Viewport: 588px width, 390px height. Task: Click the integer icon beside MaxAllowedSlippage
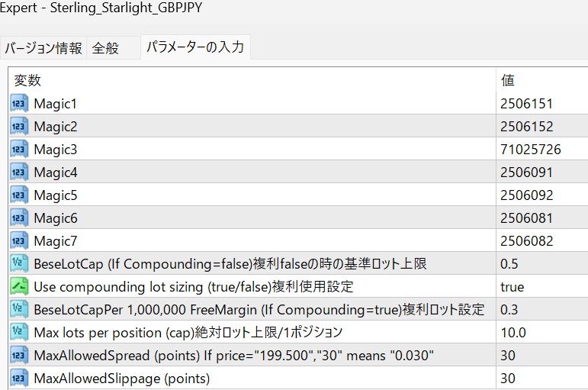coord(19,379)
